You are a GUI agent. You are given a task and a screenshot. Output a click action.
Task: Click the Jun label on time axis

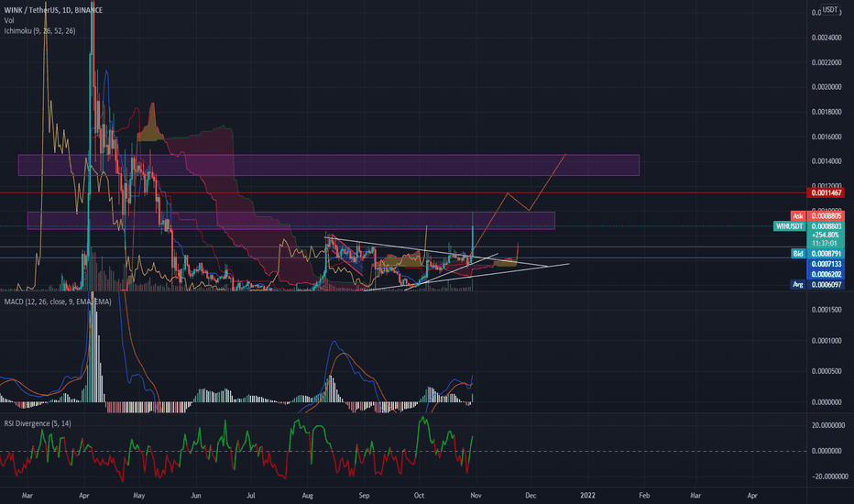point(196,495)
